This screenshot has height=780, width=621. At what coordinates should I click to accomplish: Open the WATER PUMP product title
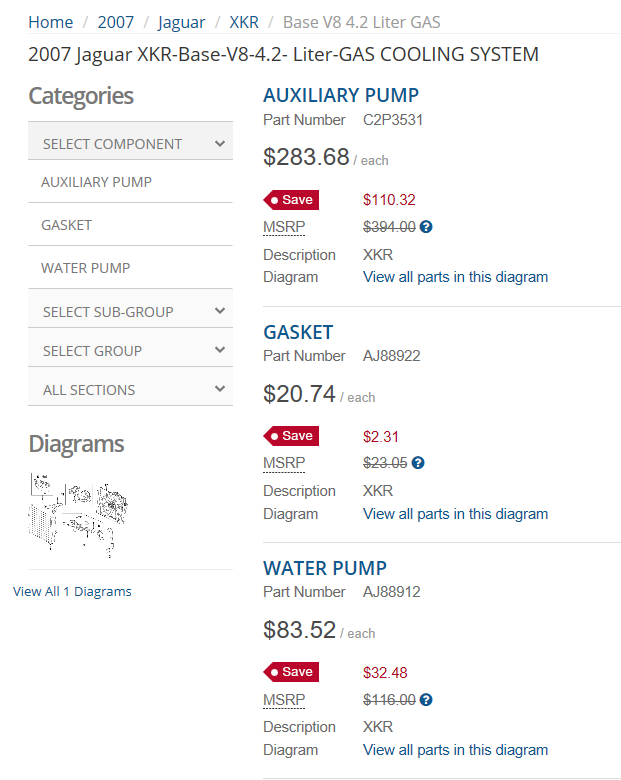pos(325,569)
